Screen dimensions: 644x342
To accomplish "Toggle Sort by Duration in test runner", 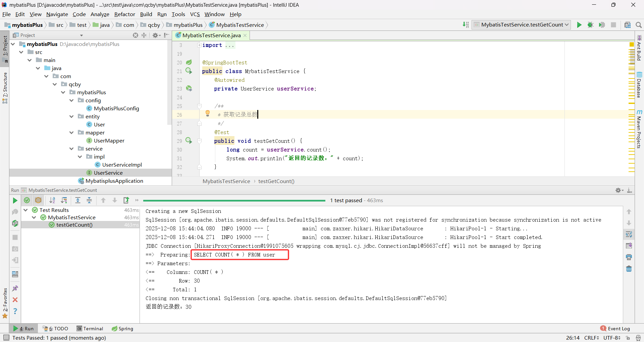I will (x=64, y=201).
